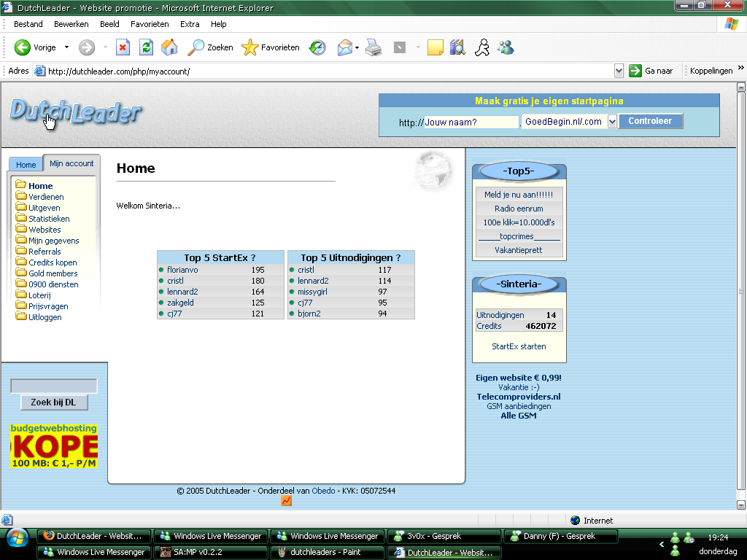This screenshot has width=747, height=560.
Task: Open the Bestand menu
Action: point(28,24)
